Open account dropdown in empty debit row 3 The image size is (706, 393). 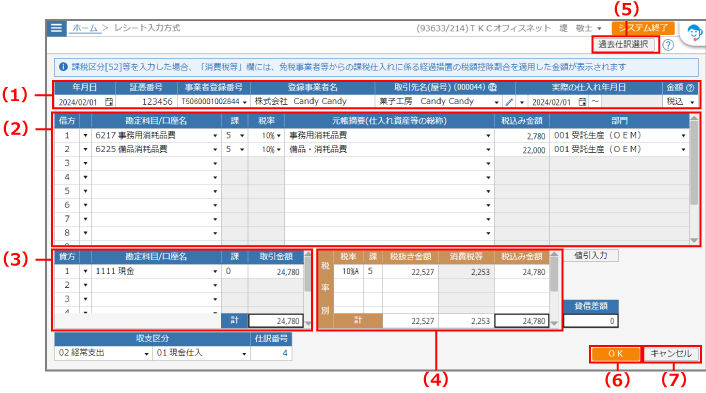click(215, 163)
